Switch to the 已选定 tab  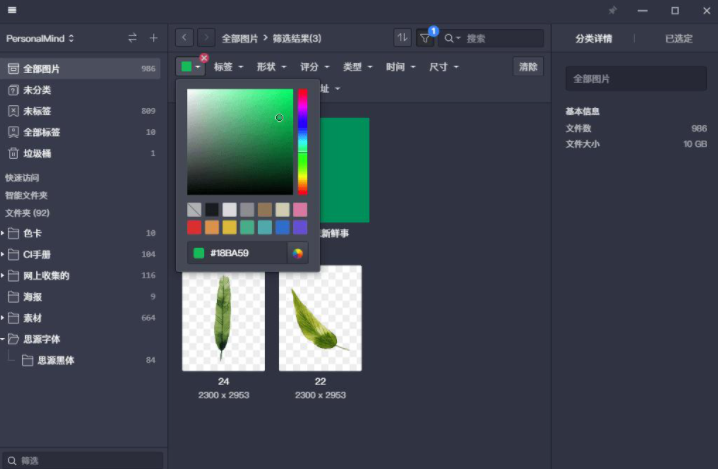tap(679, 38)
